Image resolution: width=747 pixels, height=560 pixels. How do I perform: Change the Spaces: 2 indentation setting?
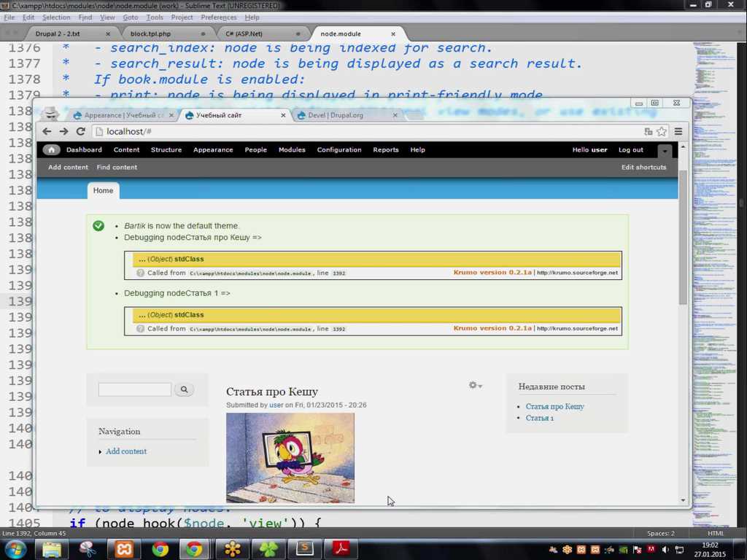(661, 533)
